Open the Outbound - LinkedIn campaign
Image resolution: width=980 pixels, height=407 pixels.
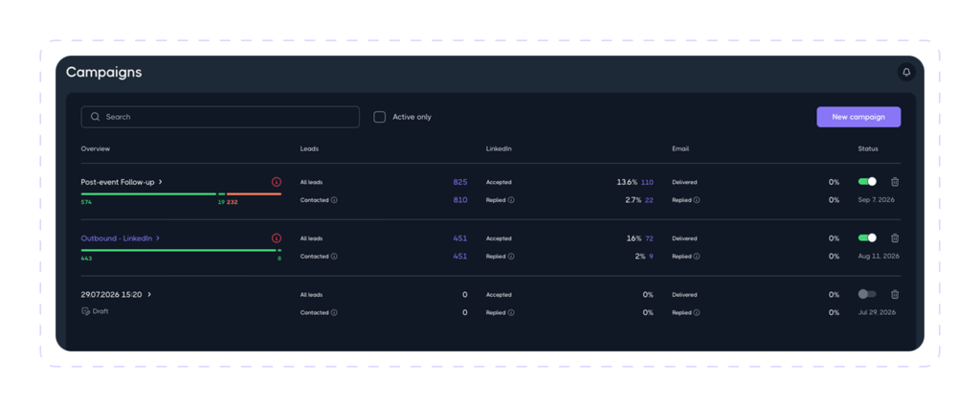tap(116, 238)
